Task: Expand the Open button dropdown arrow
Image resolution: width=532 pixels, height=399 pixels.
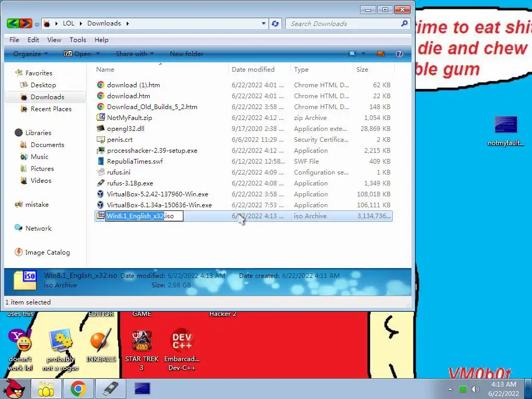Action: click(x=98, y=54)
